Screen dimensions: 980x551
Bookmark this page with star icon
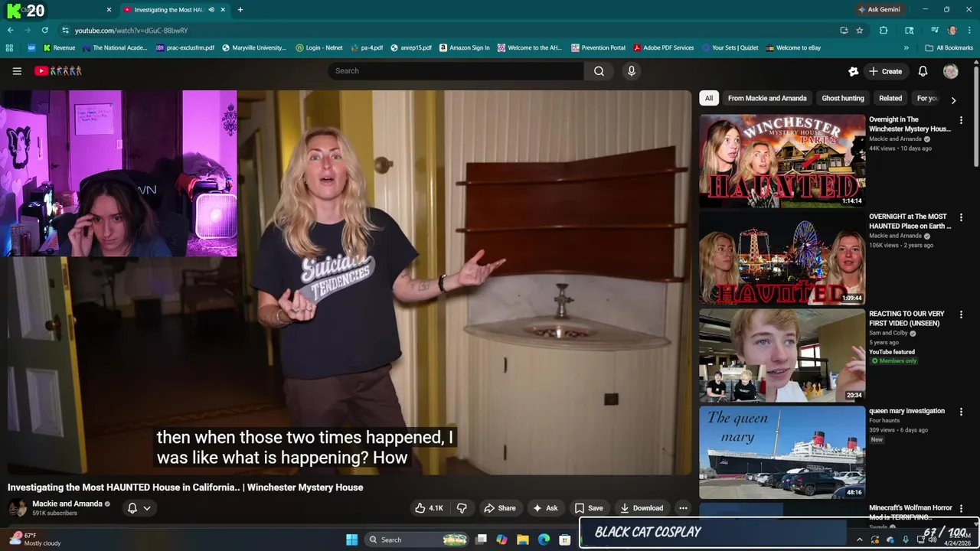point(859,30)
